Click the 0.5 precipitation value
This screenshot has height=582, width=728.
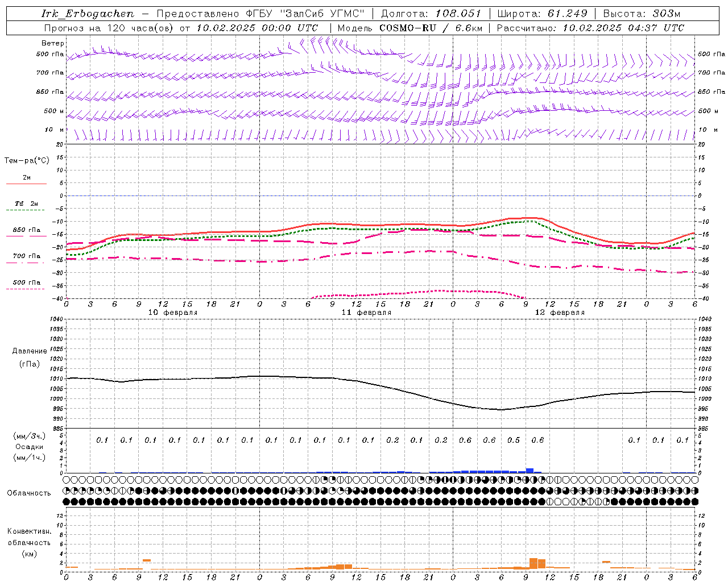pyautogui.click(x=514, y=440)
